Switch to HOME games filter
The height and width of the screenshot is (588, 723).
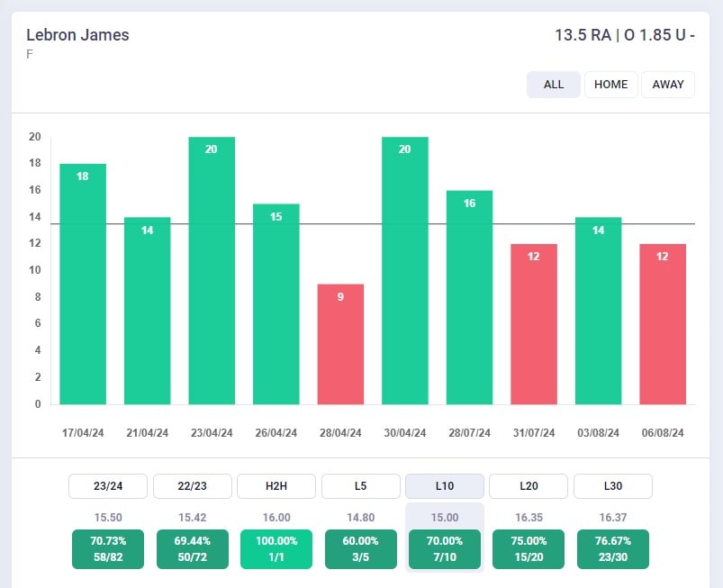click(x=611, y=85)
